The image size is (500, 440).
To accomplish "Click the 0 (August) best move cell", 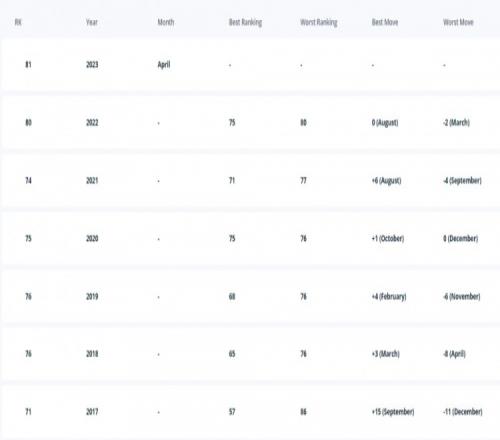I will (385, 123).
